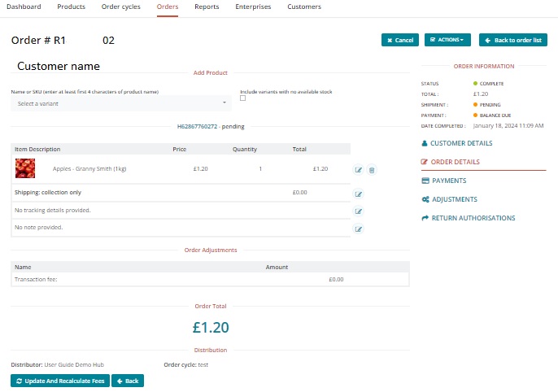Click edit icon beside tracking details row
Screen dimensions: 558x392
click(x=359, y=211)
